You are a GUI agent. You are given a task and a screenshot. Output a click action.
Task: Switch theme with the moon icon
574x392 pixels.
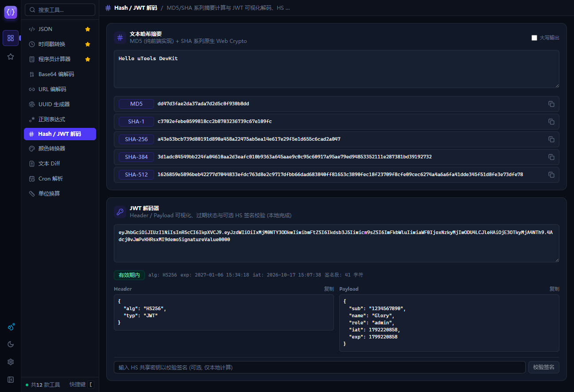[11, 344]
